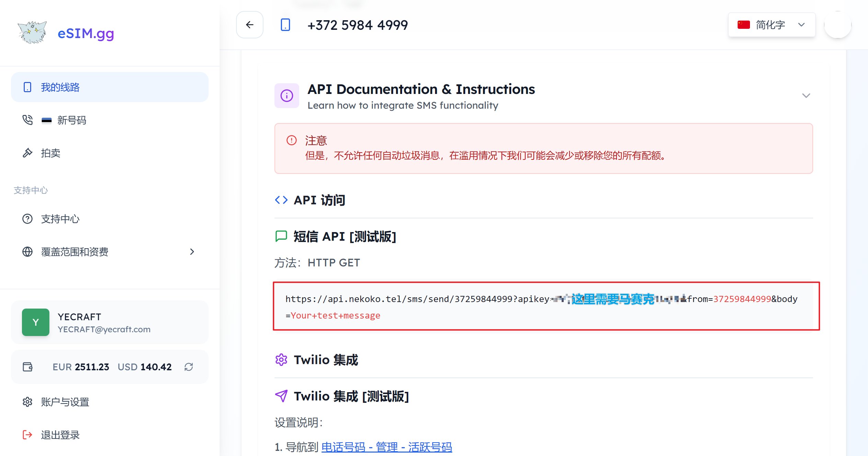Click the refresh icon next to the wallet balance
868x456 pixels.
click(x=188, y=367)
